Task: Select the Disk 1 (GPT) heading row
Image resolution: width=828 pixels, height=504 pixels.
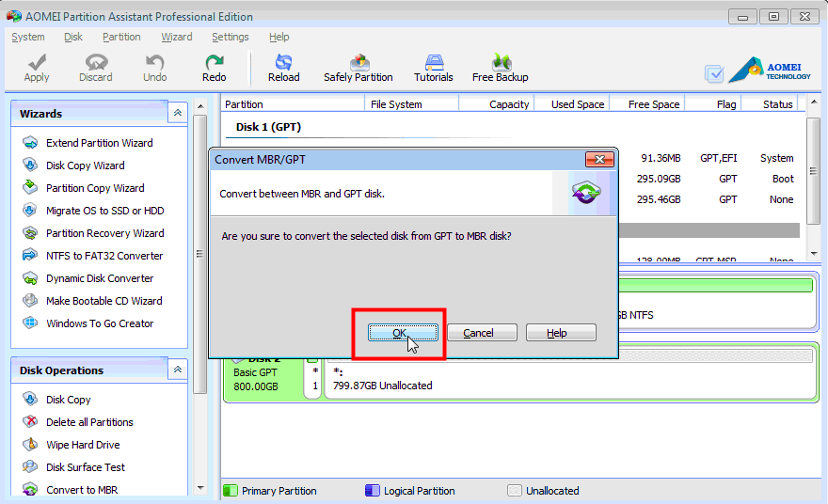Action: click(268, 127)
